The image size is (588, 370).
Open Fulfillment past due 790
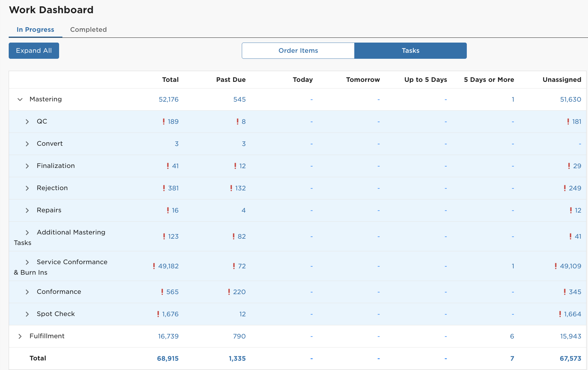click(x=239, y=336)
